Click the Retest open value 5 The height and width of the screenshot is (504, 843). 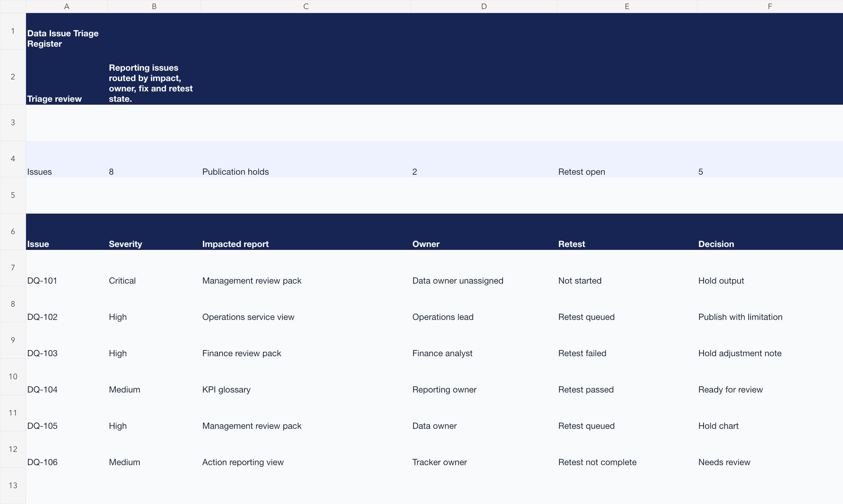coord(770,159)
